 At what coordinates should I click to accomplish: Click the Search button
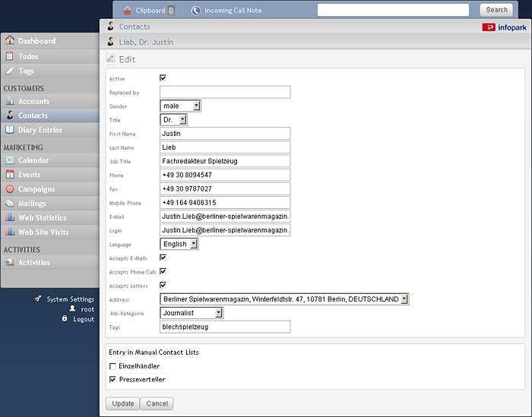coord(496,10)
